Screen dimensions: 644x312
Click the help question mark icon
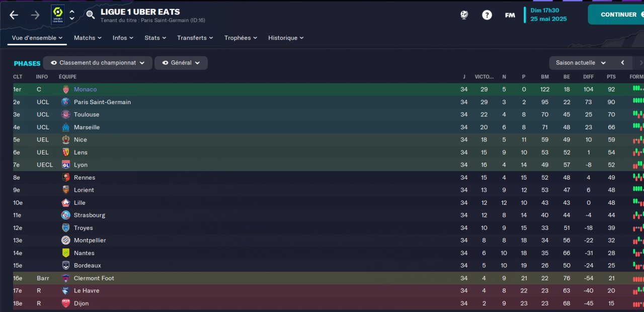pyautogui.click(x=487, y=15)
